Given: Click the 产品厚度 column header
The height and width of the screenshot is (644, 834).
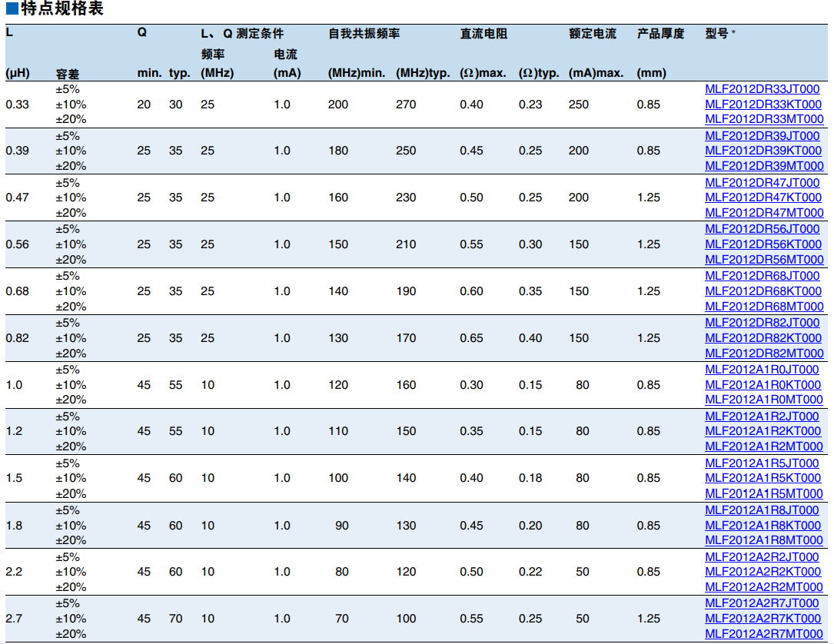Looking at the screenshot, I should point(660,34).
